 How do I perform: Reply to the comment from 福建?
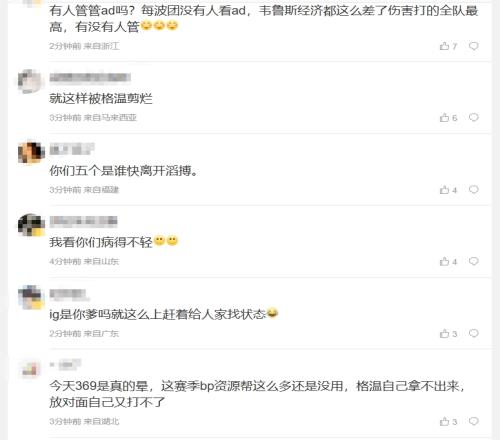474,190
